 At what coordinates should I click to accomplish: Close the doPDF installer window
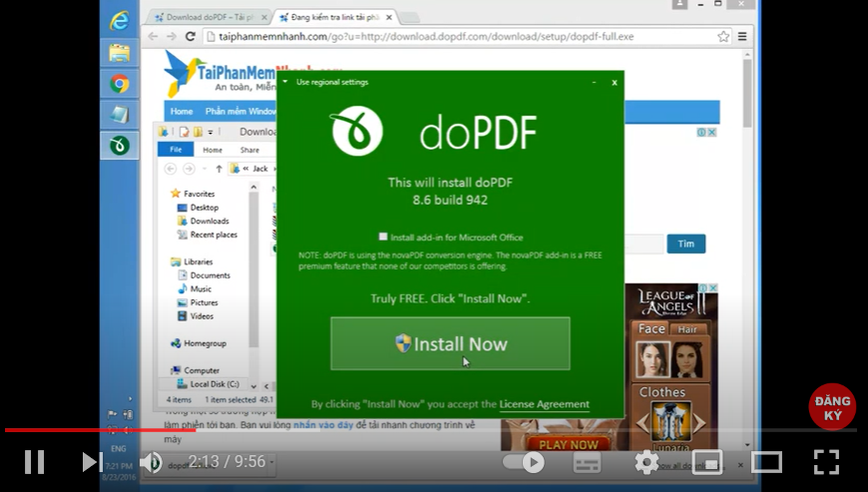click(x=614, y=83)
